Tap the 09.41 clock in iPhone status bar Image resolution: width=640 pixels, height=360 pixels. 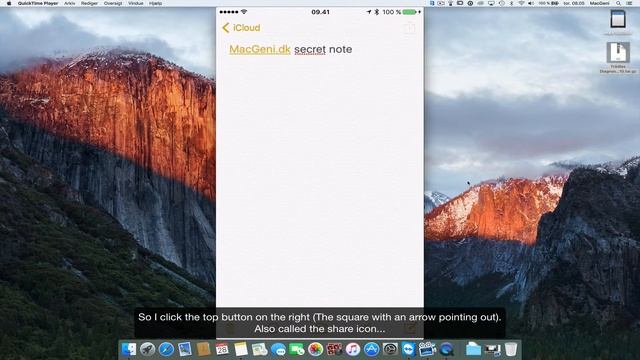tap(320, 12)
